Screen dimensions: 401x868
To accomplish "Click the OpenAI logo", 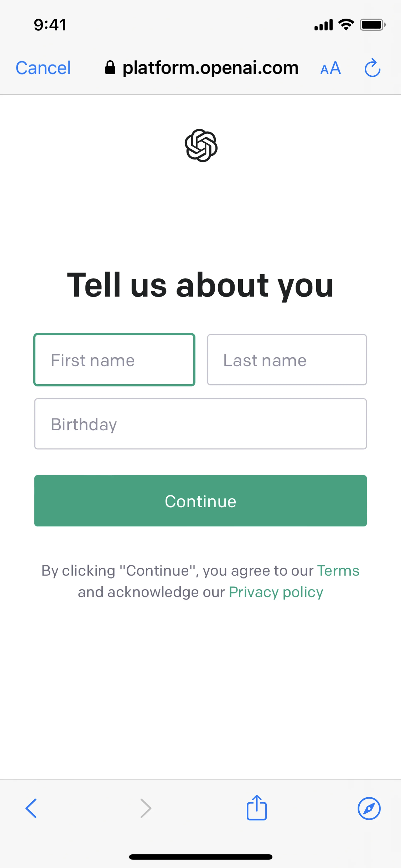I will coord(201,146).
